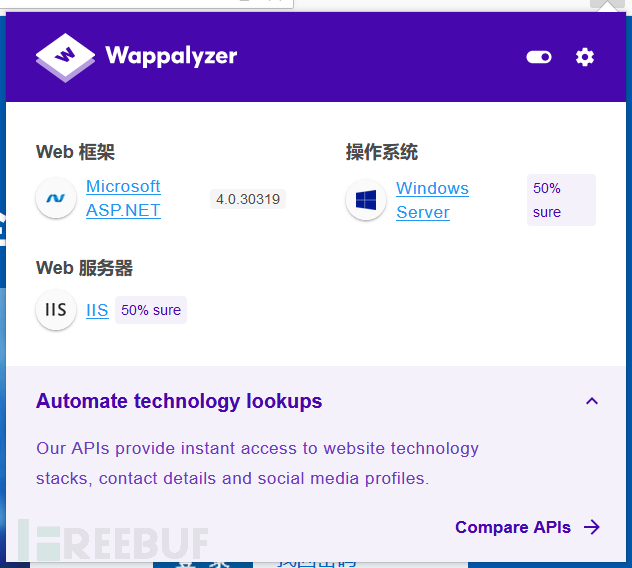Click the 操作系统 category heading
The width and height of the screenshot is (632, 568).
click(x=381, y=152)
